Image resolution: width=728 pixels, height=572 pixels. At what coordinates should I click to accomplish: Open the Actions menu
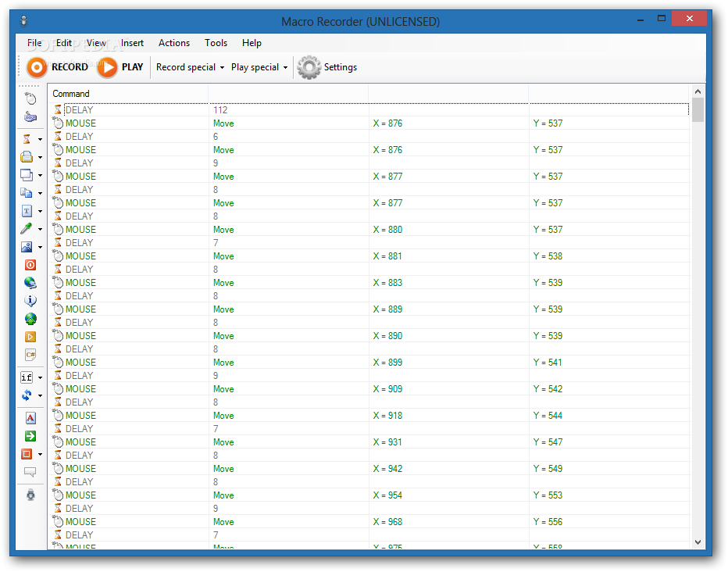[x=174, y=43]
